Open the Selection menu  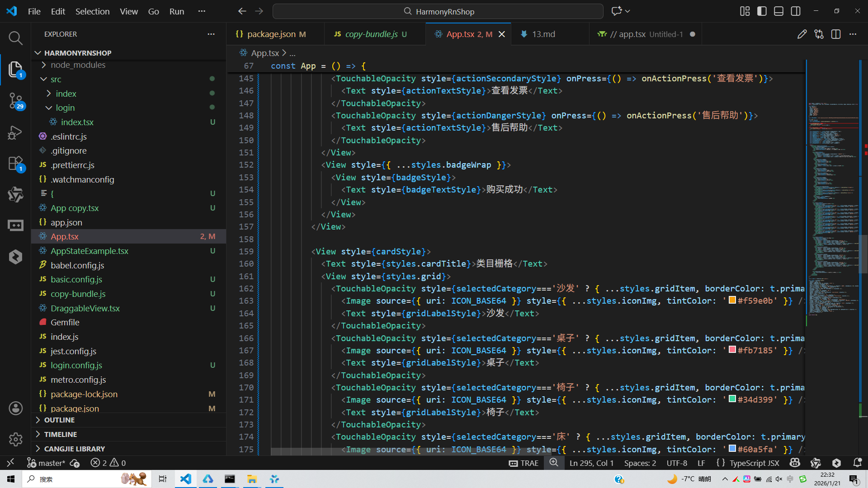[92, 11]
